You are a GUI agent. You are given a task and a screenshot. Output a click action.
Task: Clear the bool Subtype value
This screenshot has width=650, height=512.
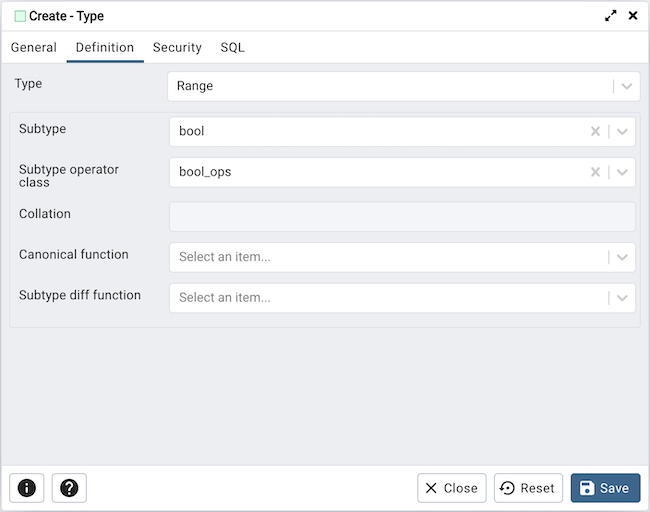click(x=595, y=132)
